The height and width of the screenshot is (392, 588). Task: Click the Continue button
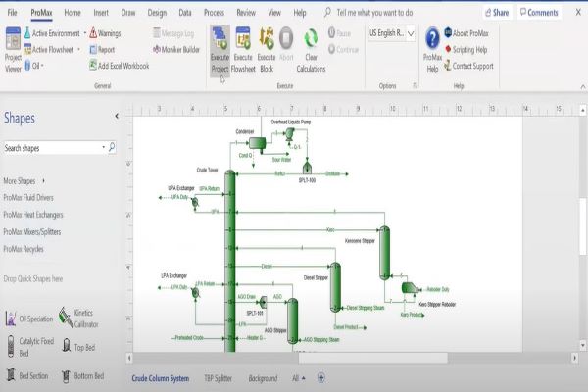343,50
